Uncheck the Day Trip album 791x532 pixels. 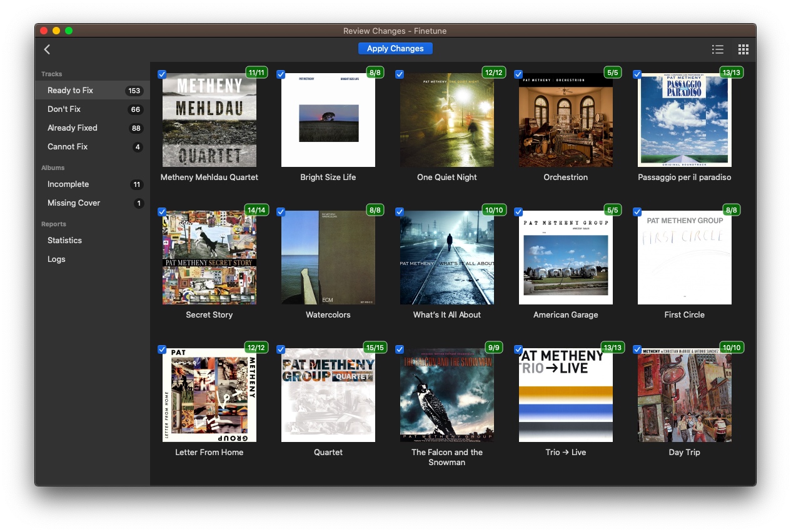click(637, 349)
